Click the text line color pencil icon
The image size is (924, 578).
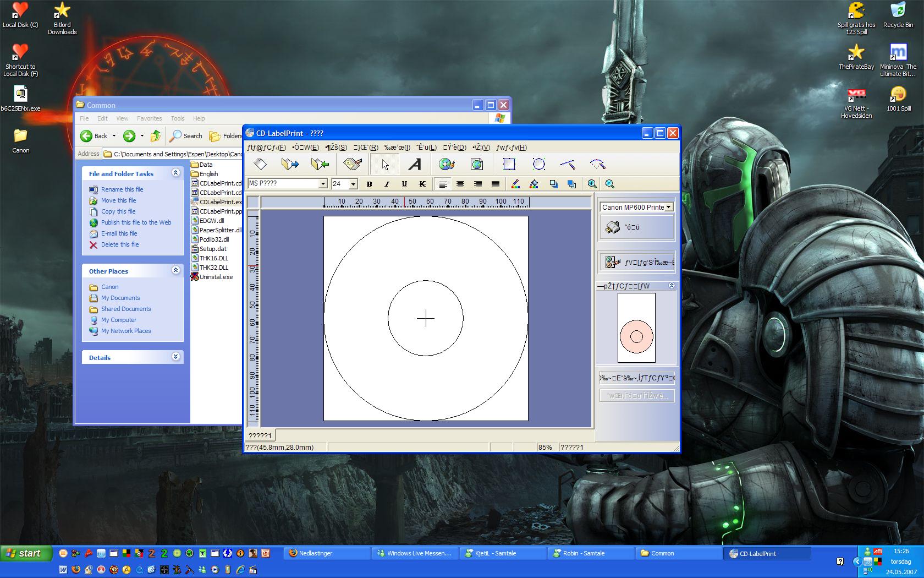pos(515,184)
